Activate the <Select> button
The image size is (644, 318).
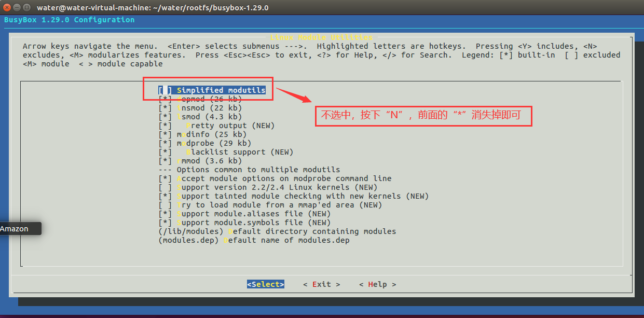coord(265,284)
